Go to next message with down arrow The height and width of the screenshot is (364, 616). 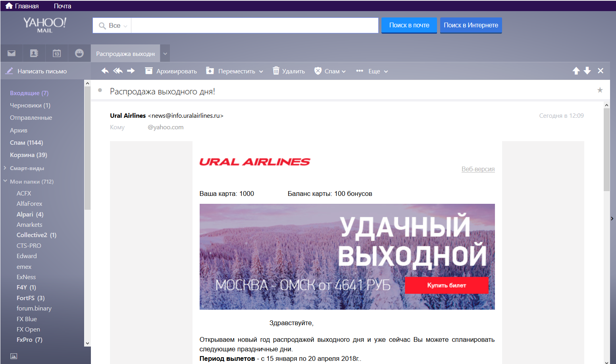(587, 71)
